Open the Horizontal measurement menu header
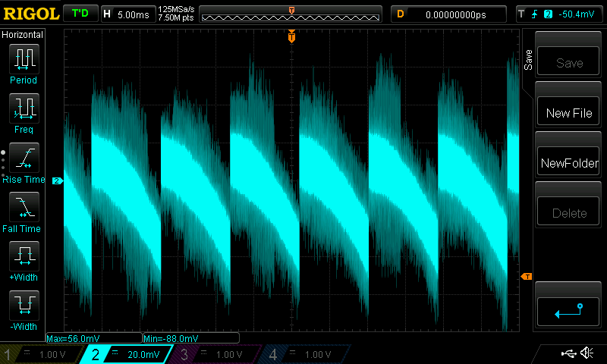This screenshot has width=607, height=364. (23, 35)
